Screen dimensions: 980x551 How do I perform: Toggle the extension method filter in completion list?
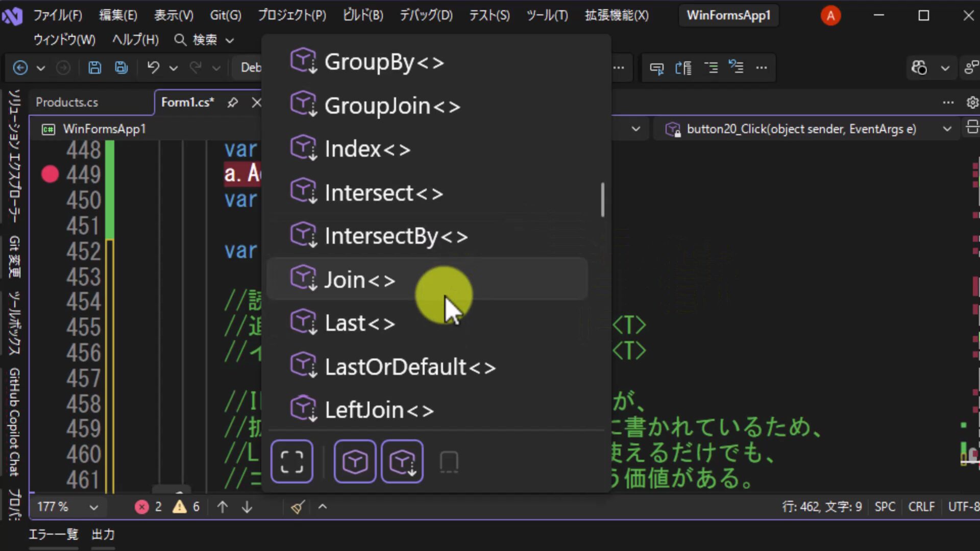tap(402, 462)
